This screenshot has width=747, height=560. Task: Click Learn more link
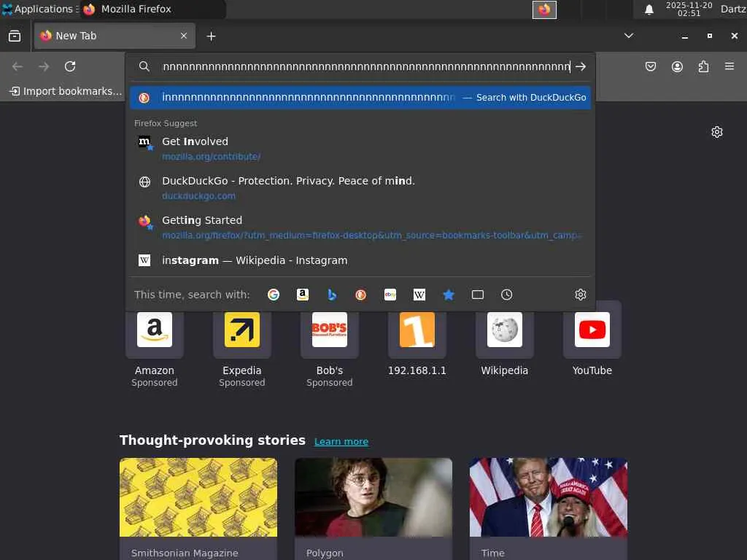pyautogui.click(x=341, y=441)
